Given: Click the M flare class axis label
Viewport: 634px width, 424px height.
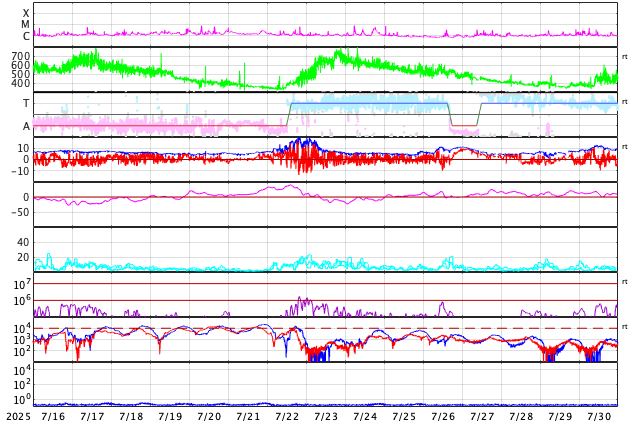Looking at the screenshot, I should [26, 25].
